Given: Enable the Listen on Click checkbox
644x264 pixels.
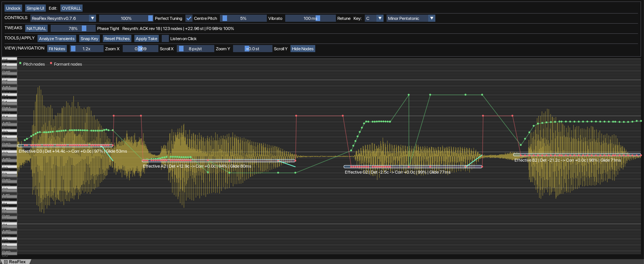Looking at the screenshot, I should point(165,39).
